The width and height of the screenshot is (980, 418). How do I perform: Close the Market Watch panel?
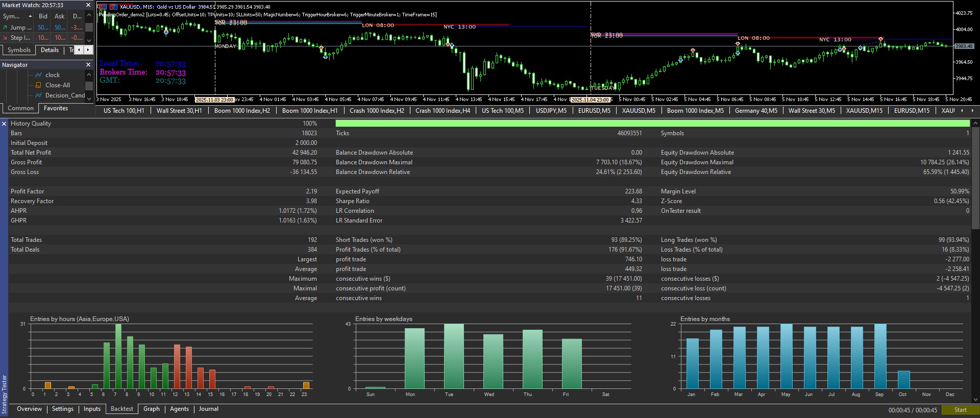click(88, 5)
